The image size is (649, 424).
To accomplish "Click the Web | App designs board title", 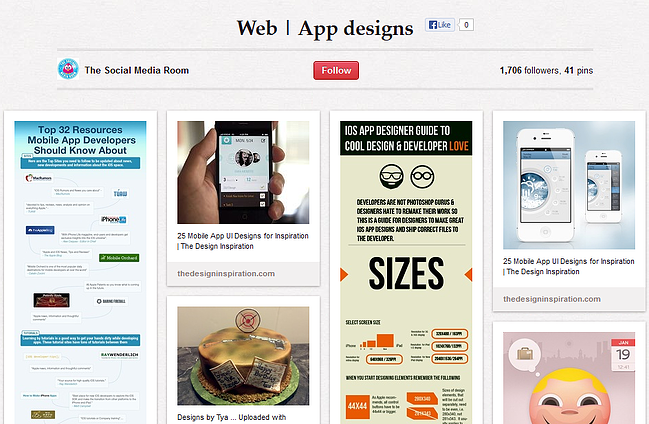I will tap(325, 28).
